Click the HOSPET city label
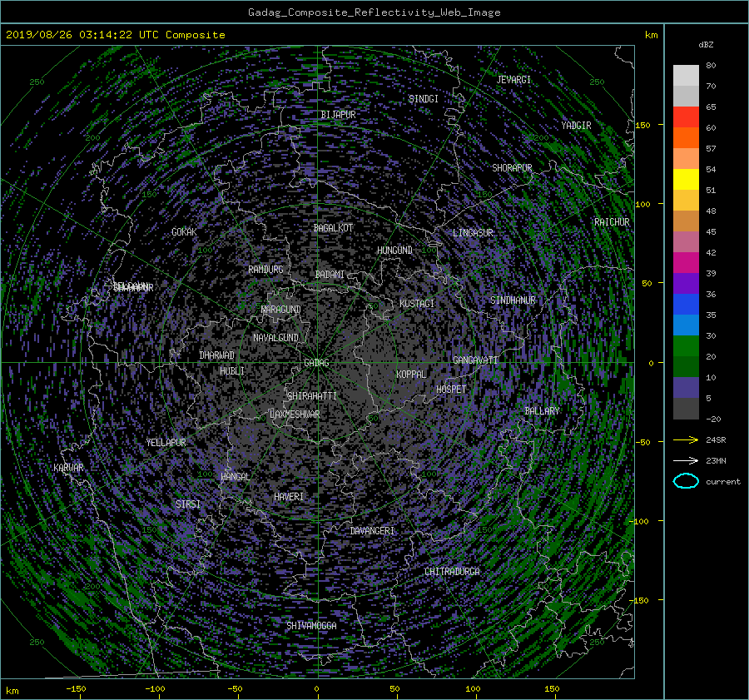Screen dimensions: 749x700 click(x=451, y=390)
